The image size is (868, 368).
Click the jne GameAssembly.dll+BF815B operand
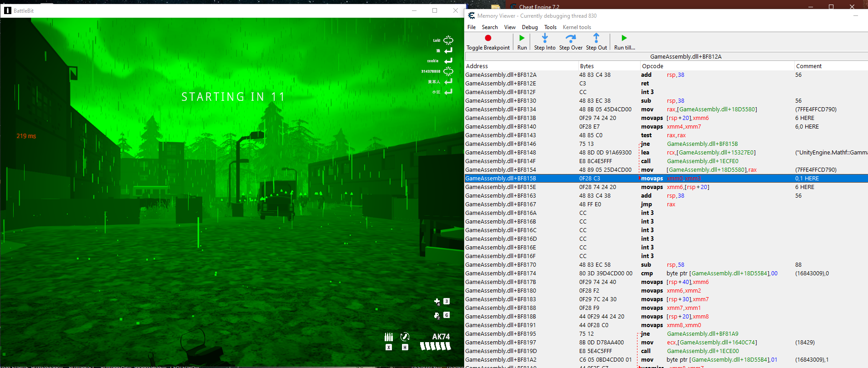click(702, 144)
